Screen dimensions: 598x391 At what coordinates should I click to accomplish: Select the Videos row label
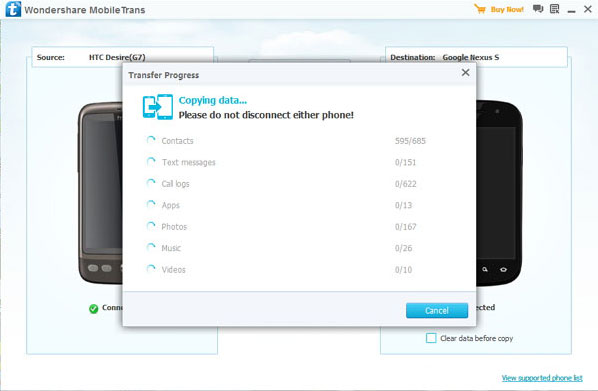pyautogui.click(x=174, y=270)
